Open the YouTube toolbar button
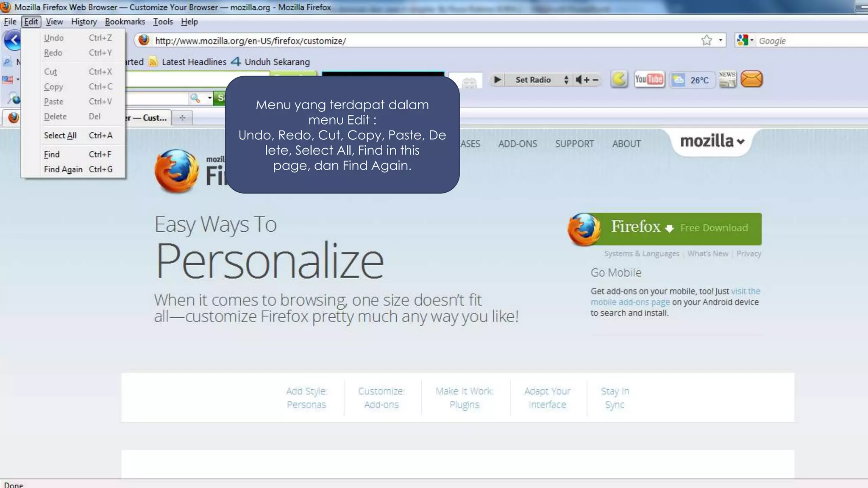The height and width of the screenshot is (488, 868). pyautogui.click(x=649, y=79)
